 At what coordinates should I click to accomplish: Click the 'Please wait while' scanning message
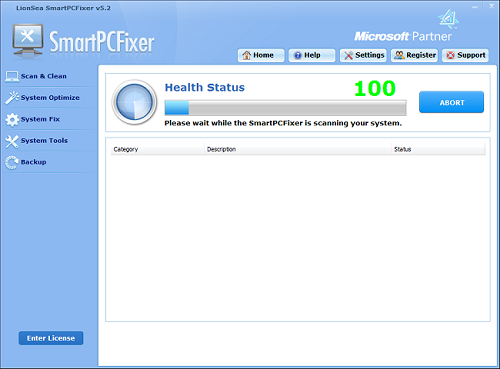pos(283,123)
